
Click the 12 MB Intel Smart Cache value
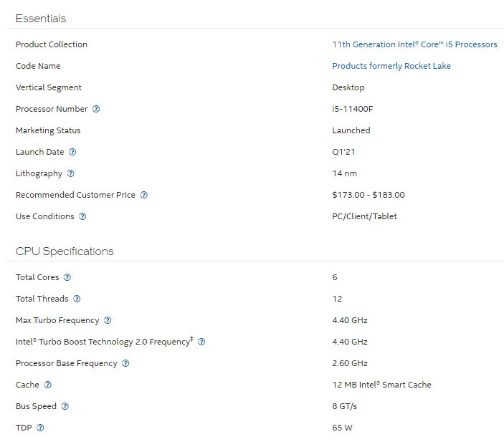(381, 385)
